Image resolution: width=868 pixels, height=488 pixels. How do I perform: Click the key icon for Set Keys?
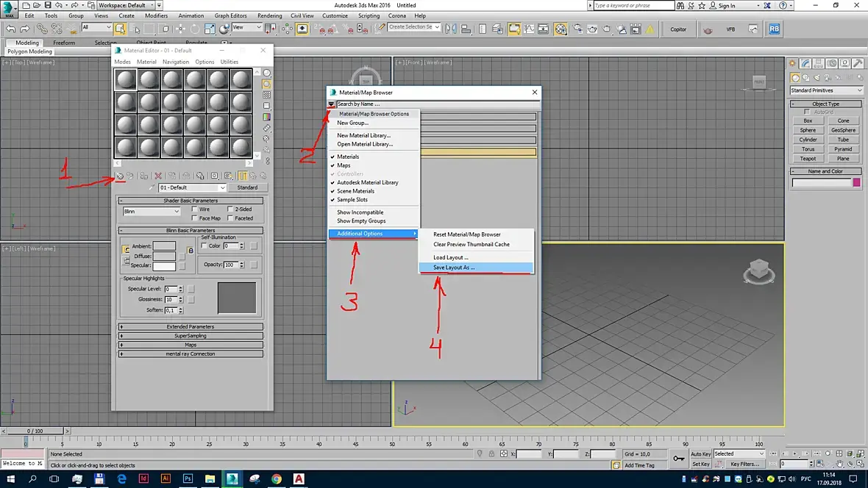pos(678,459)
